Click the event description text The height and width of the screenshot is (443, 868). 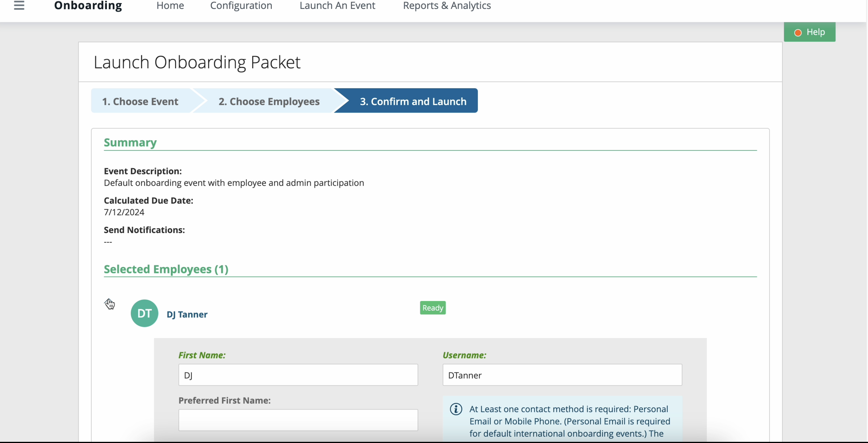click(x=234, y=183)
